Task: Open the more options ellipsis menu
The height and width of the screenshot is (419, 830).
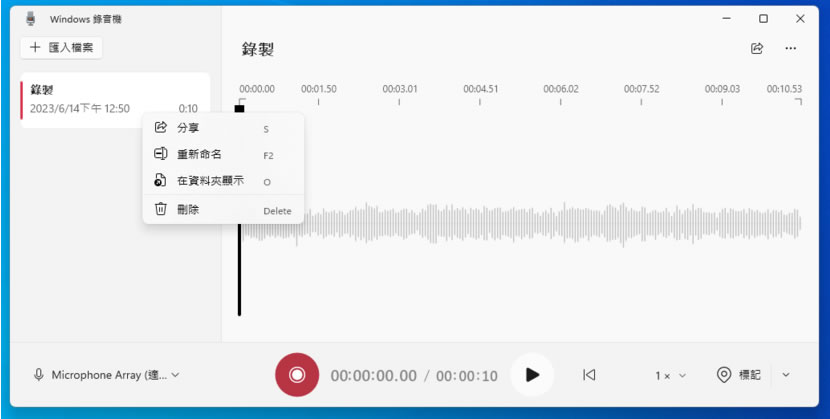Action: coord(790,49)
